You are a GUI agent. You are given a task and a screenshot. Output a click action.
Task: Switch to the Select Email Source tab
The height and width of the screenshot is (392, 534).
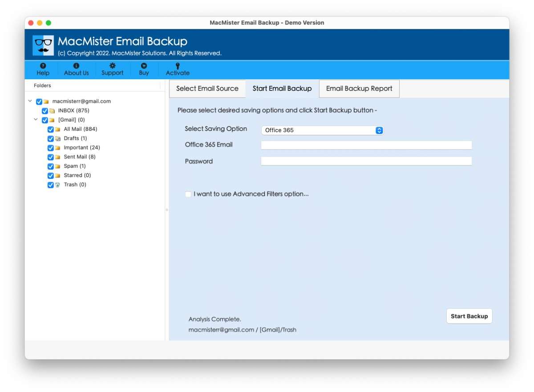(x=207, y=89)
